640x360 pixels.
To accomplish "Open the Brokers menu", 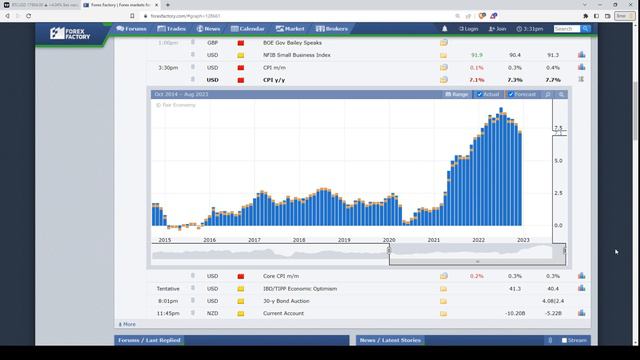I will [332, 29].
